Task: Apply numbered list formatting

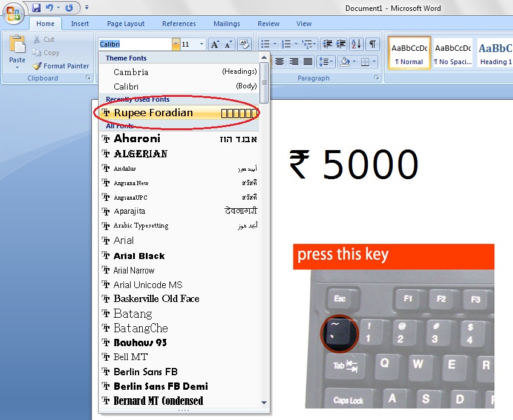Action: click(286, 44)
